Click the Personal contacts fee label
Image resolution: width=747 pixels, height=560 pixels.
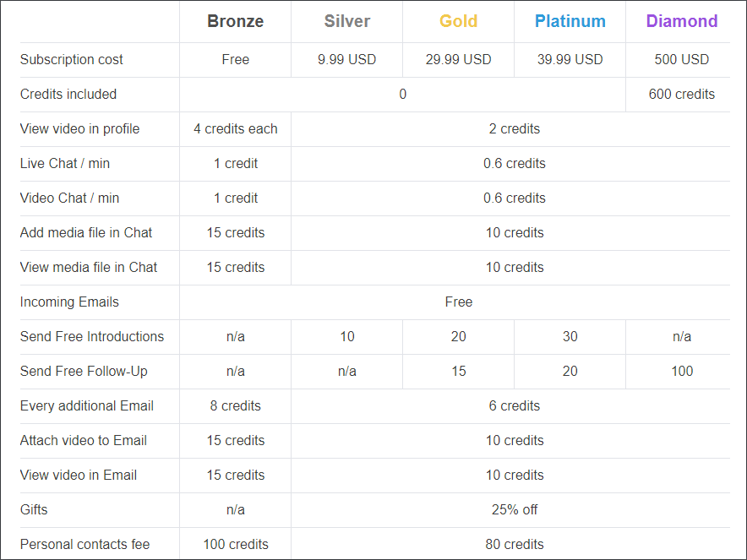(x=85, y=544)
